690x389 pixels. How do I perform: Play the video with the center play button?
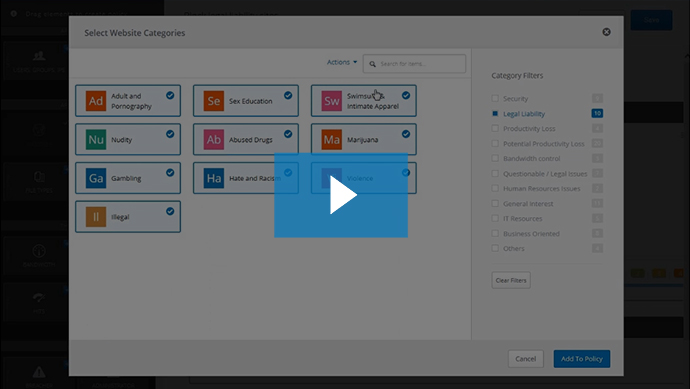click(341, 195)
